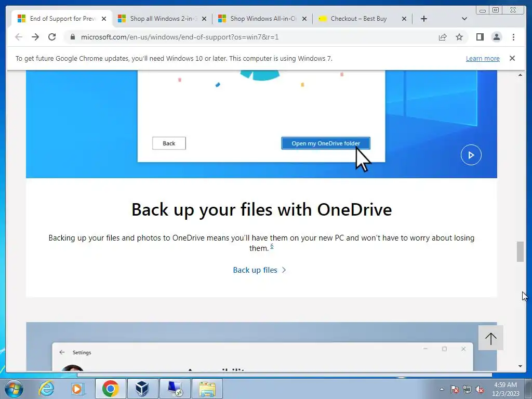Show hidden system tray icons
The image size is (532, 399).
[x=442, y=389]
